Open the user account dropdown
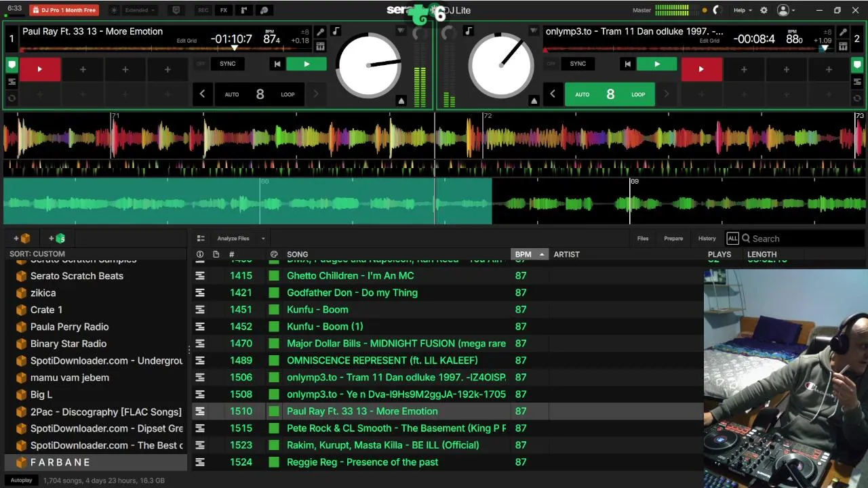Viewport: 868px width, 488px height. tap(786, 10)
